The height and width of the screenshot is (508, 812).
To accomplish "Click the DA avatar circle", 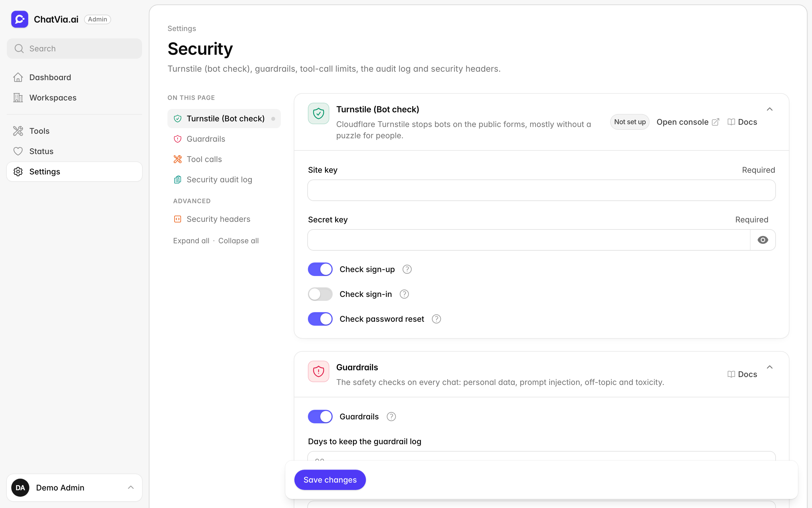I will tap(20, 487).
